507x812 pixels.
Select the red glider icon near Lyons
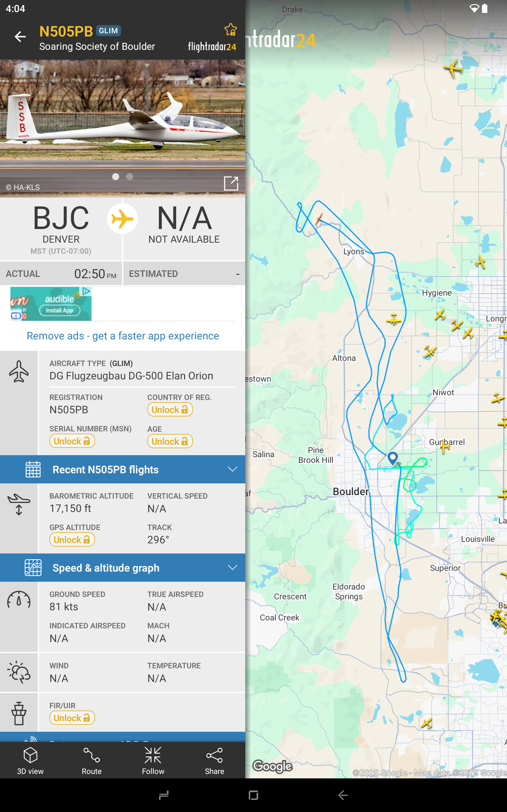point(318,219)
